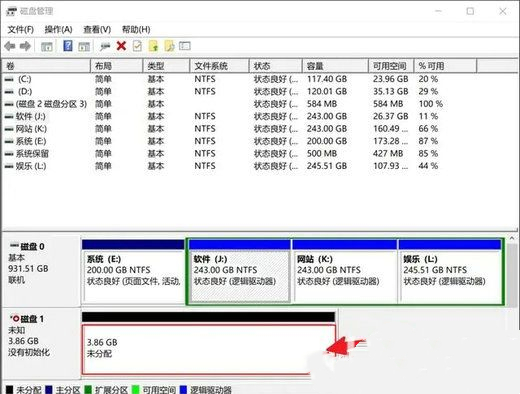The height and width of the screenshot is (394, 520).
Task: Click the volume icon beside (C:)
Action: pos(9,79)
